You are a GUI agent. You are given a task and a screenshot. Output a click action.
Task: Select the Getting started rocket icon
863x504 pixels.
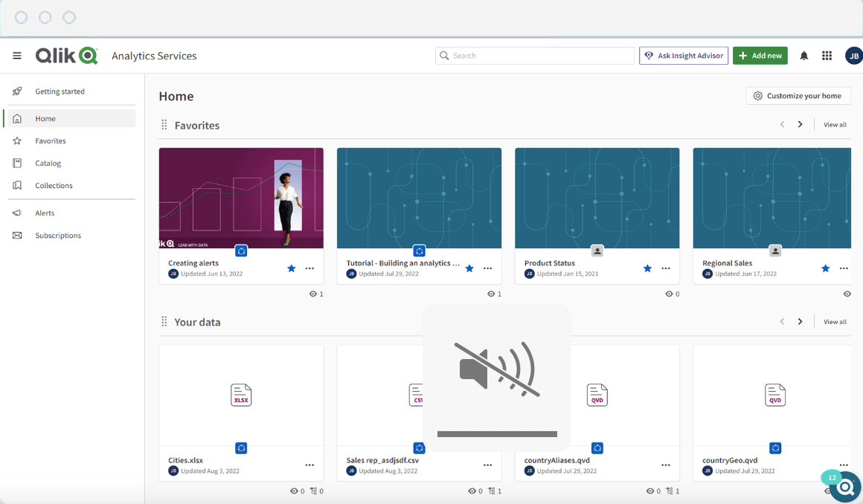[16, 91]
